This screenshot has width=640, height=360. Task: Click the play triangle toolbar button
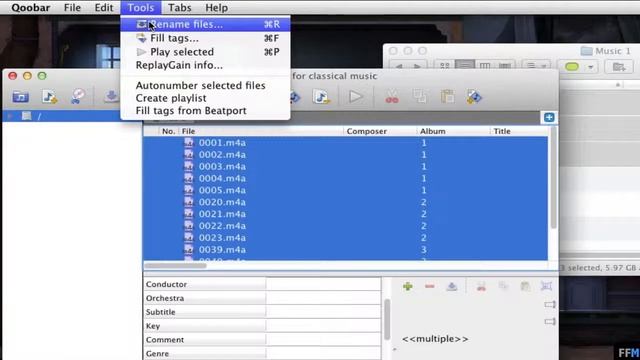pyautogui.click(x=355, y=97)
